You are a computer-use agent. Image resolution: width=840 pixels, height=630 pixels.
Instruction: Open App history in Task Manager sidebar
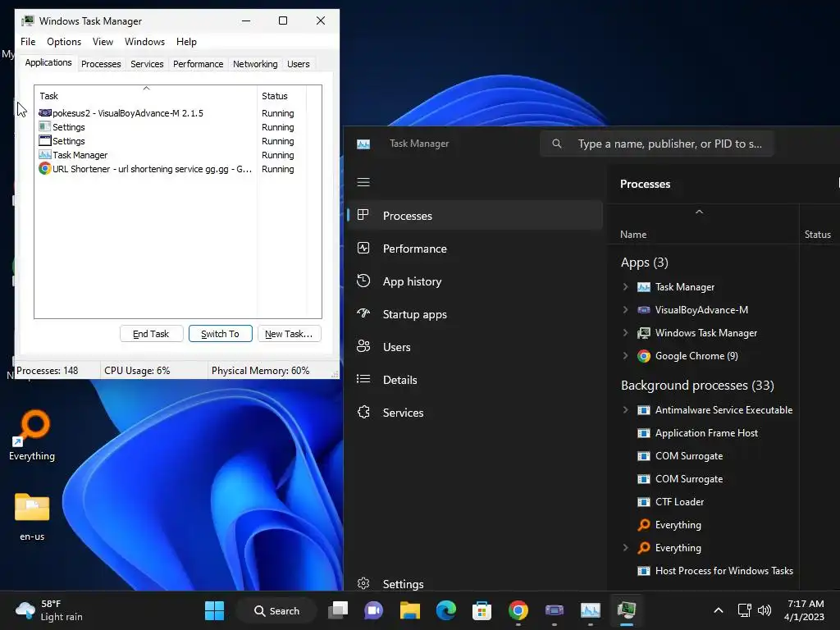tap(475, 281)
